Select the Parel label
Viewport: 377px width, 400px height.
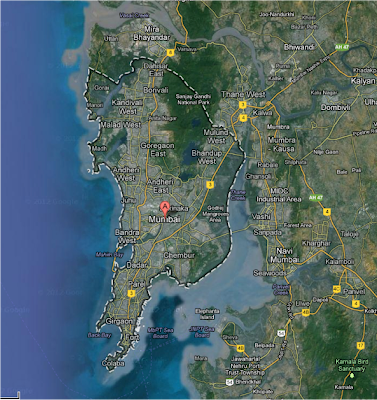click(137, 284)
